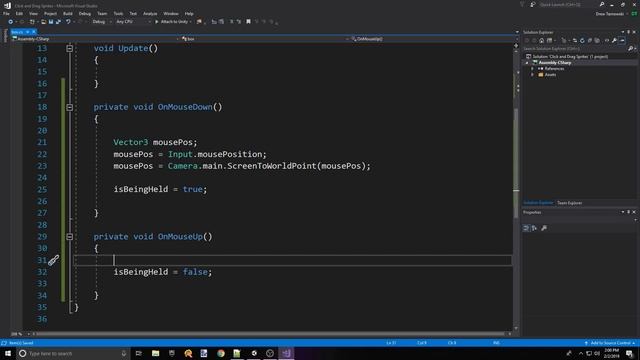Click Add to Source Control in status bar

pyautogui.click(x=610, y=343)
